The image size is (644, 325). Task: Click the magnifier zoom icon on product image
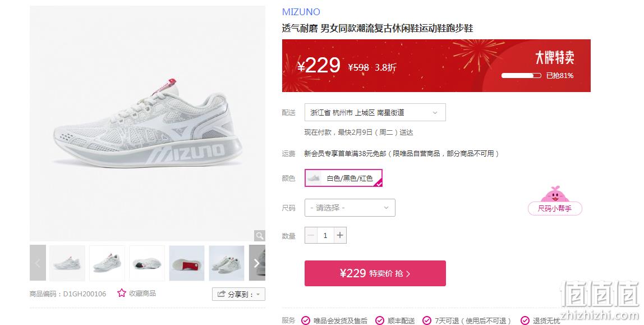coord(260,235)
